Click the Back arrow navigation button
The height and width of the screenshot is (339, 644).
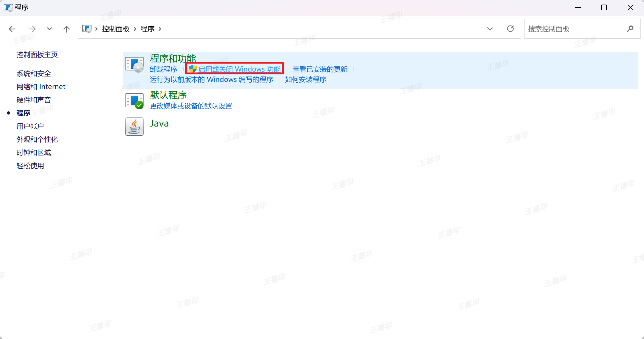pyautogui.click(x=12, y=29)
